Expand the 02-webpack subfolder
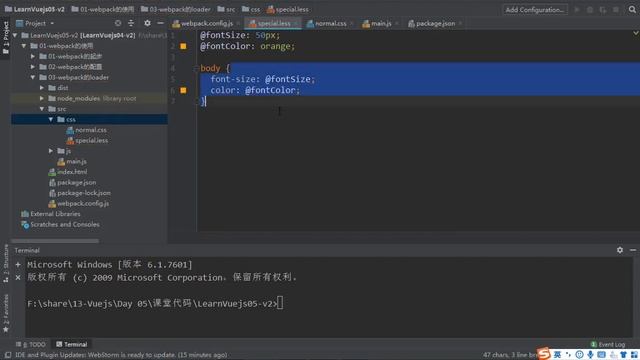This screenshot has width=640, height=360. point(33,67)
